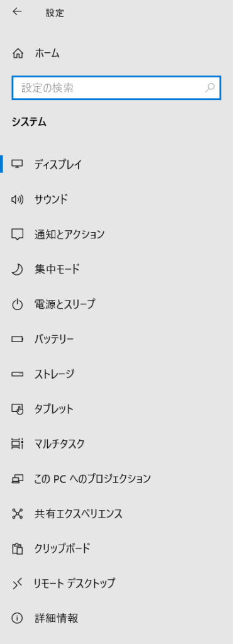This screenshot has width=234, height=644.
Task: Click the 通知とアクション speech bubble icon
Action: click(17, 235)
